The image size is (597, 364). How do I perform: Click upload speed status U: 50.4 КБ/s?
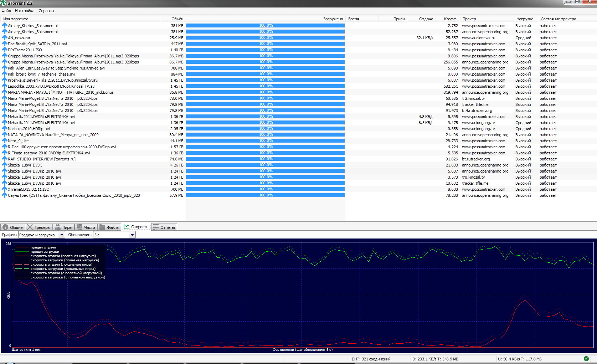pos(520,359)
